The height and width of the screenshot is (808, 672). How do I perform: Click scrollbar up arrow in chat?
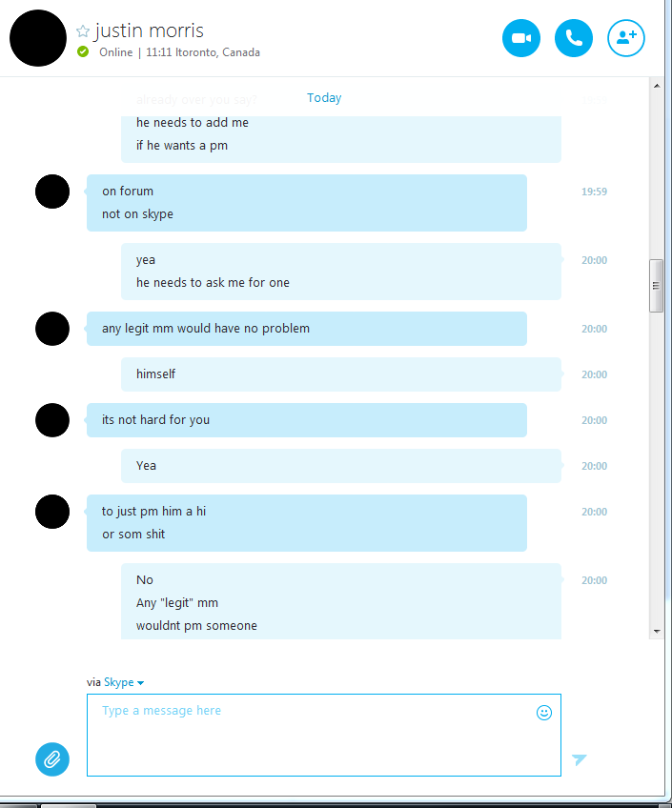[x=657, y=86]
